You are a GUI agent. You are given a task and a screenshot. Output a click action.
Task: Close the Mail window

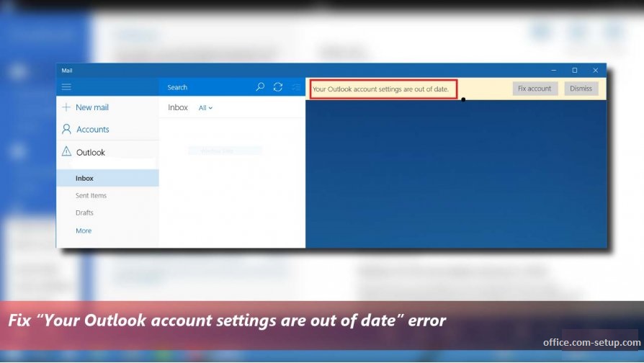tap(596, 70)
